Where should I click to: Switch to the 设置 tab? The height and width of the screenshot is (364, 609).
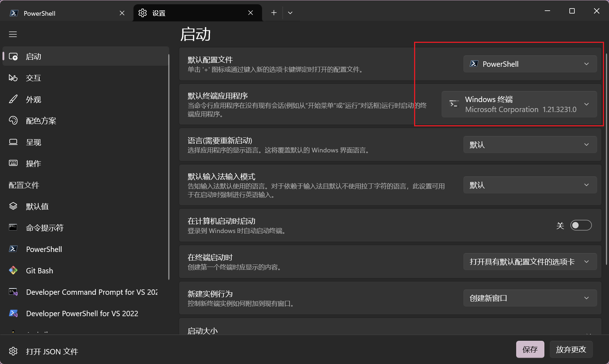[197, 13]
